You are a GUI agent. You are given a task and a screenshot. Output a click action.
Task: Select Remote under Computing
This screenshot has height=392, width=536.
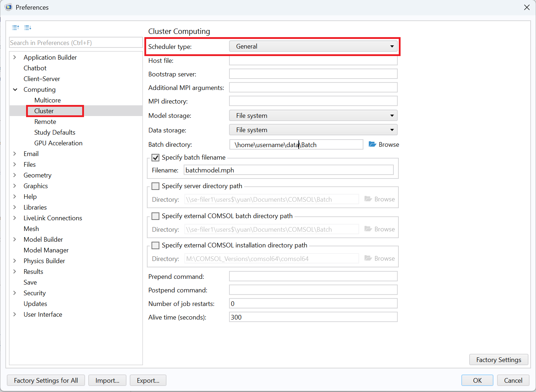[x=45, y=121]
